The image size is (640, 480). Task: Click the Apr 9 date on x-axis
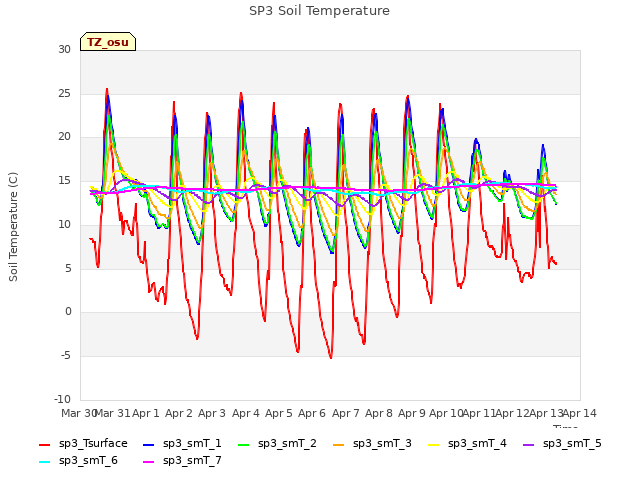[412, 413]
